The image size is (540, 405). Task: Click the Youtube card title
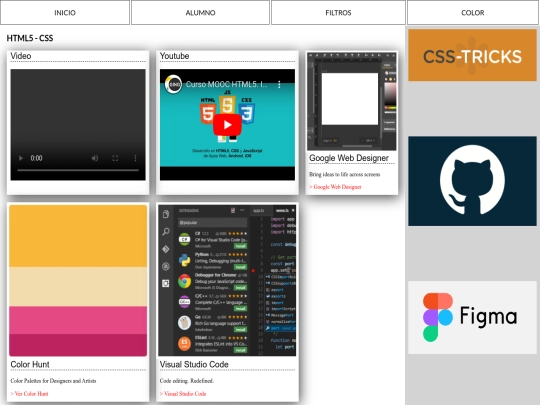174,56
